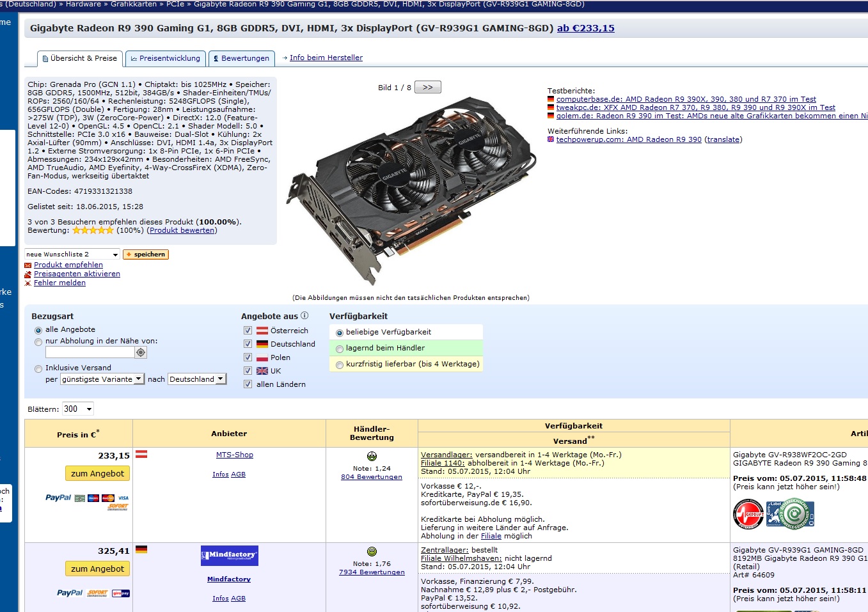Click the Sofort payment logo in the MTS-Shop row
Screen dimensions: 868x612
[118, 506]
